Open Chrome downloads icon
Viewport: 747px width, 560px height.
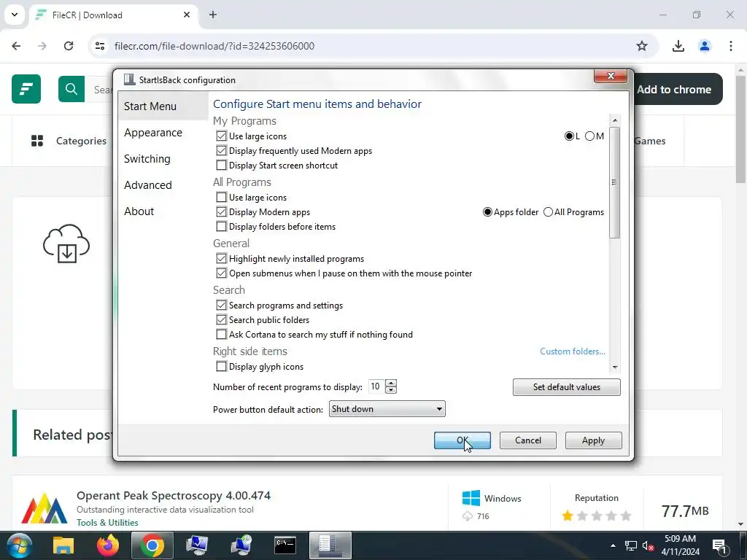tap(678, 46)
